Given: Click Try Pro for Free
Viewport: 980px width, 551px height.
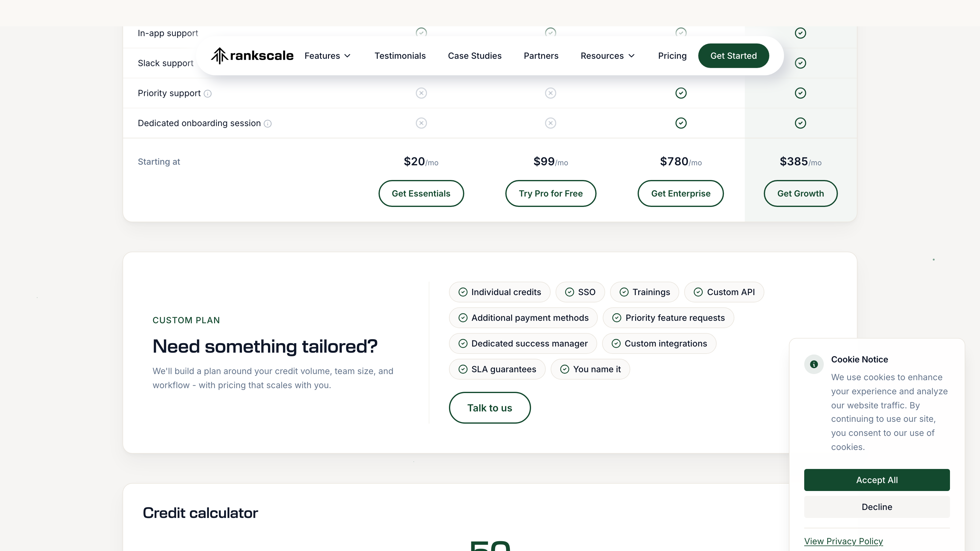Looking at the screenshot, I should 551,193.
